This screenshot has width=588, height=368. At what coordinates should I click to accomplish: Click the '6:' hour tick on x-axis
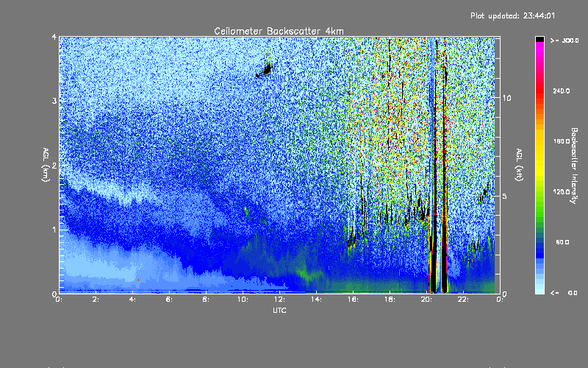pos(170,300)
